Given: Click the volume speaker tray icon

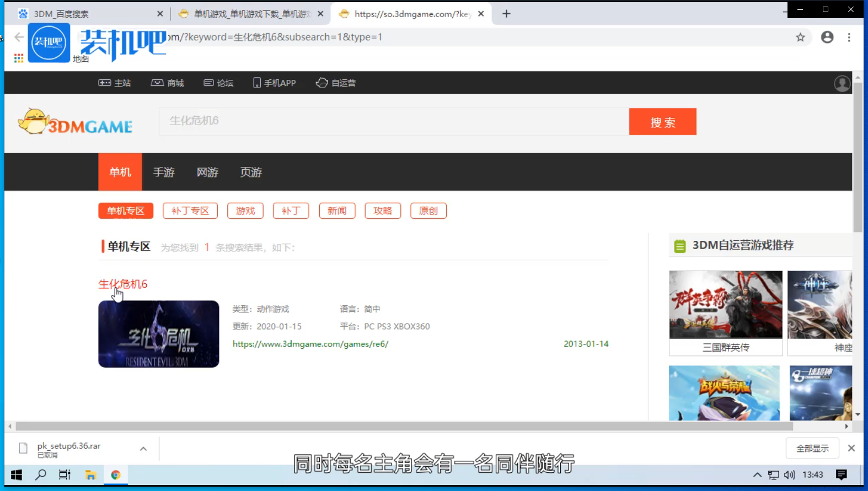Looking at the screenshot, I should point(790,475).
